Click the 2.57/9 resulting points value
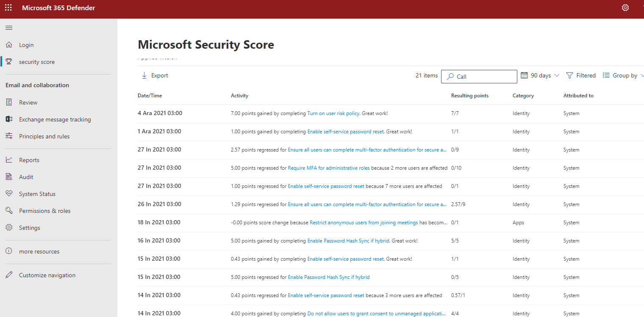 [x=458, y=204]
